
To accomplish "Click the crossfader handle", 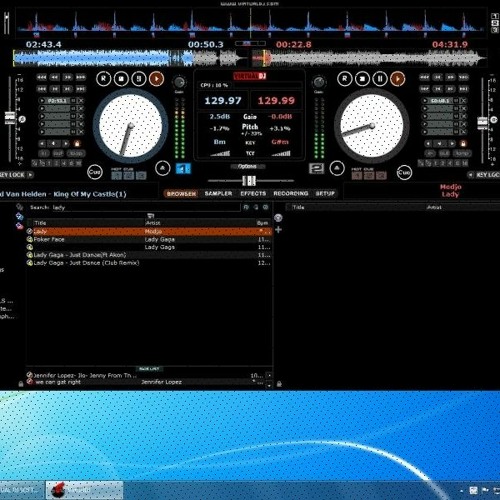I will (x=249, y=181).
